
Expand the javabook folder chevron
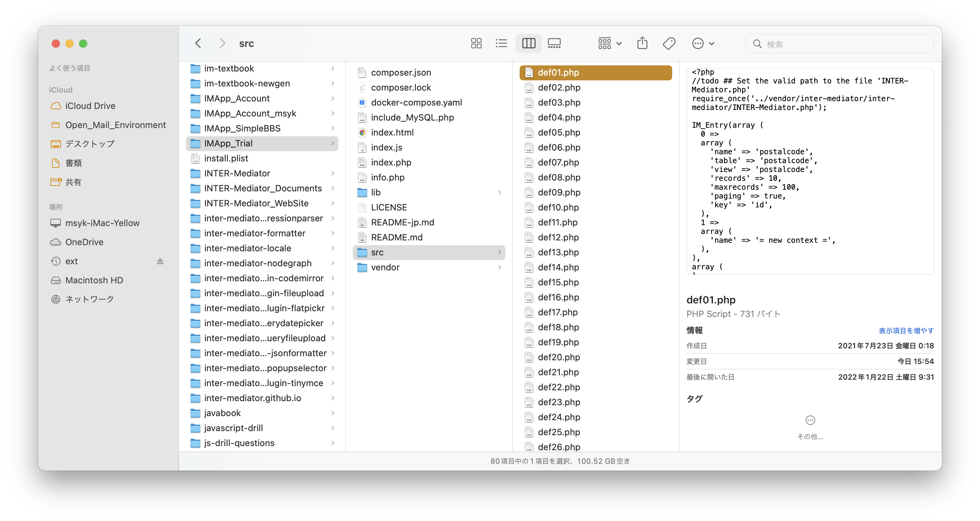point(333,413)
